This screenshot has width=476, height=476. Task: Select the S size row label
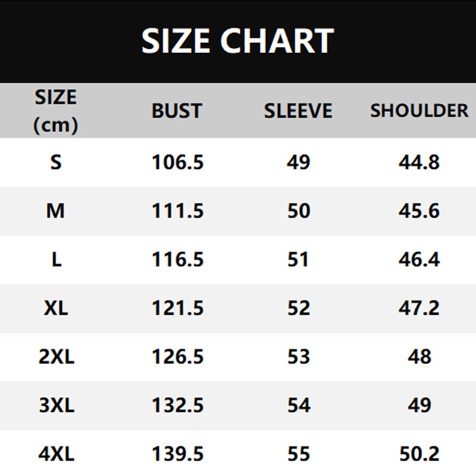(56, 162)
